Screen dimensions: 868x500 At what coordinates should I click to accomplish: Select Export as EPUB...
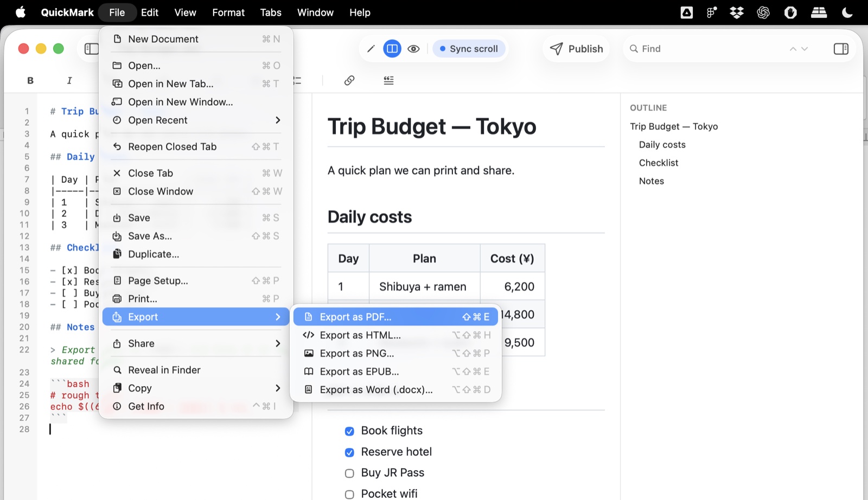[x=395, y=371]
